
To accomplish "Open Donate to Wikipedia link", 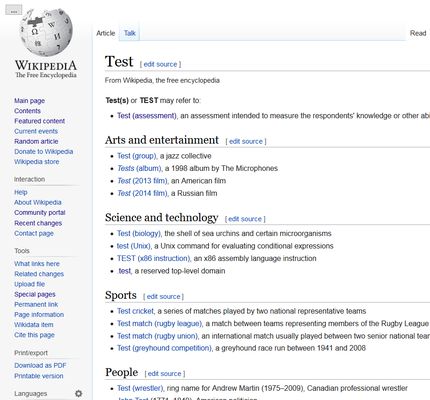I will click(x=43, y=152).
